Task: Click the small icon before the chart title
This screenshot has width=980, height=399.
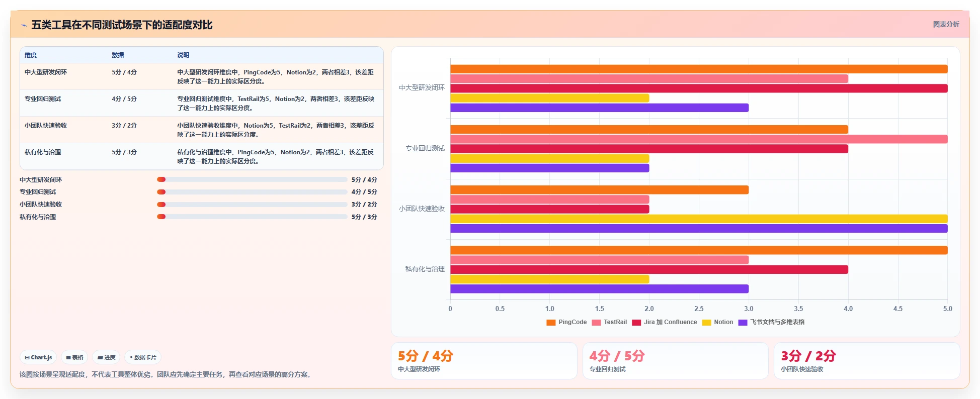Action: click(x=24, y=25)
